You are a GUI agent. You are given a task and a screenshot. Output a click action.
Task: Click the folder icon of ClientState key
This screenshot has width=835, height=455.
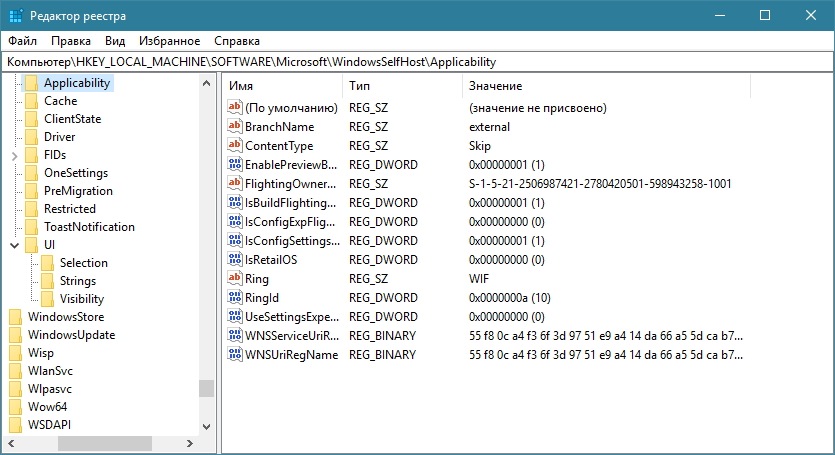point(31,119)
